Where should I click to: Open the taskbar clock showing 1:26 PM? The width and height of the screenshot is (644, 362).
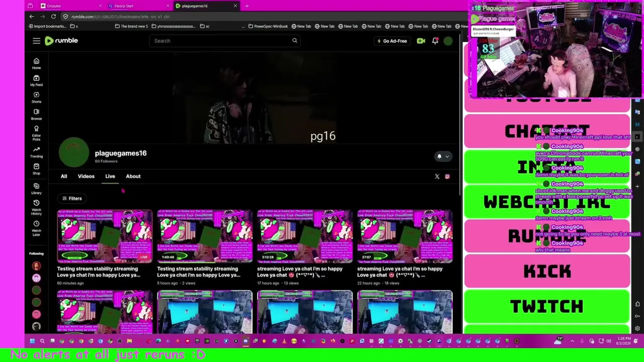tap(623, 341)
